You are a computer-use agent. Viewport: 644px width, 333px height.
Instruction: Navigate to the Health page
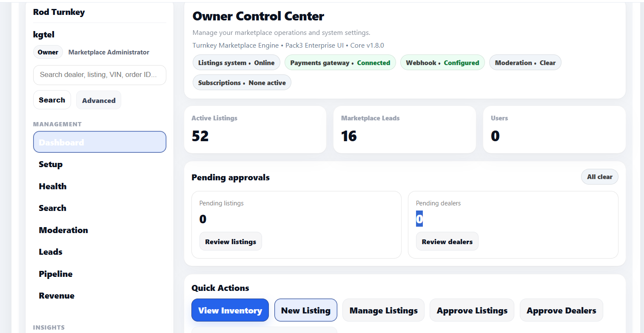pos(52,186)
